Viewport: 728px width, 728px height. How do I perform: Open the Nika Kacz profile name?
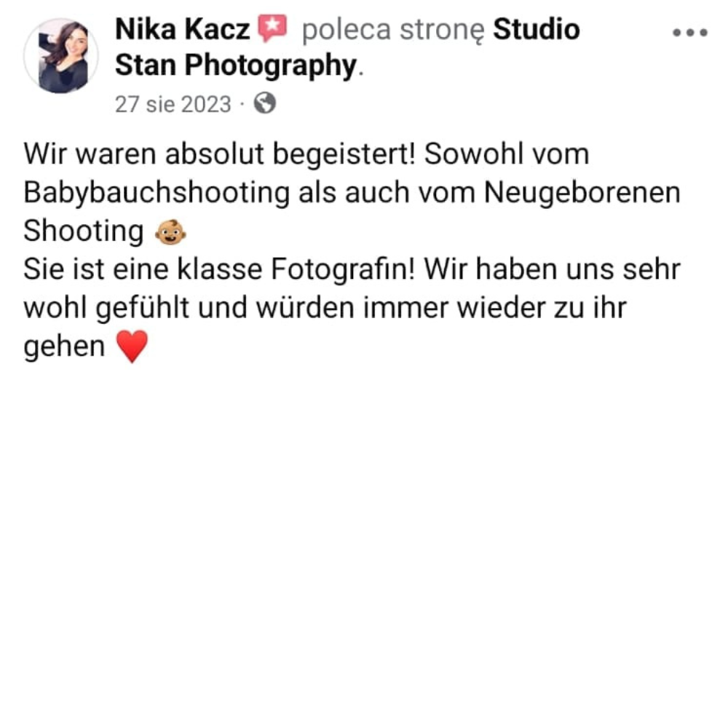click(183, 29)
